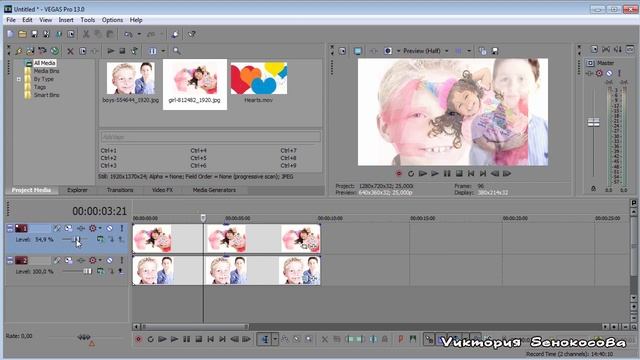Open the File menu
The width and height of the screenshot is (640, 360).
coord(11,20)
